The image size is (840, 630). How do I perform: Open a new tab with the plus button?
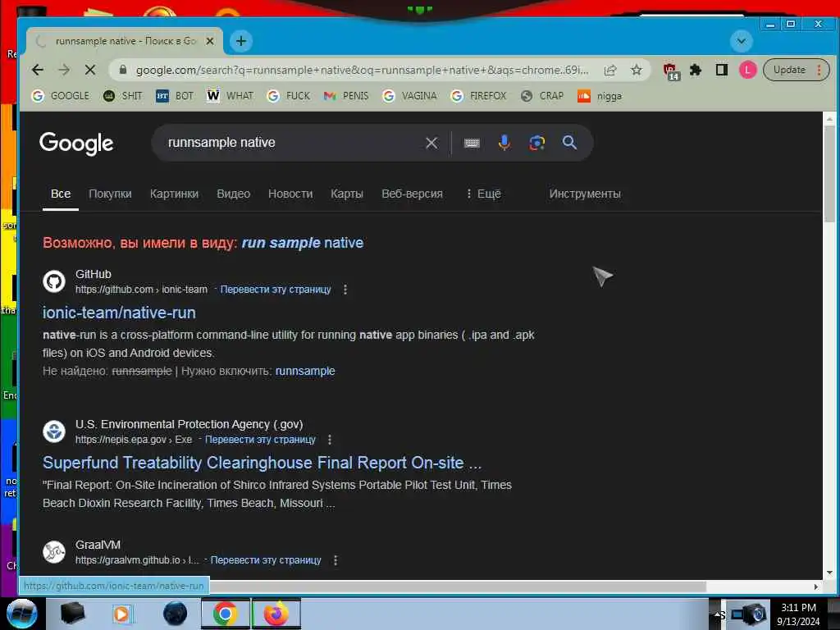click(x=241, y=41)
